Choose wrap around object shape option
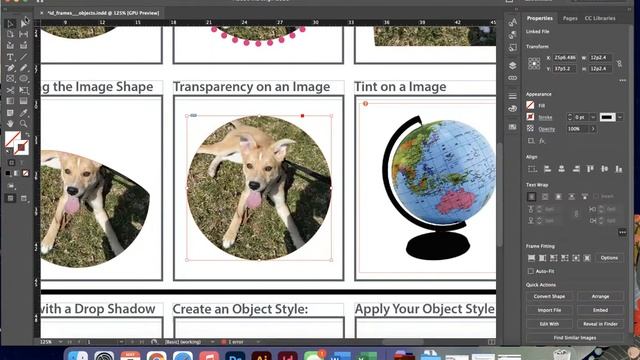This screenshot has width=640, height=360. coord(558,197)
